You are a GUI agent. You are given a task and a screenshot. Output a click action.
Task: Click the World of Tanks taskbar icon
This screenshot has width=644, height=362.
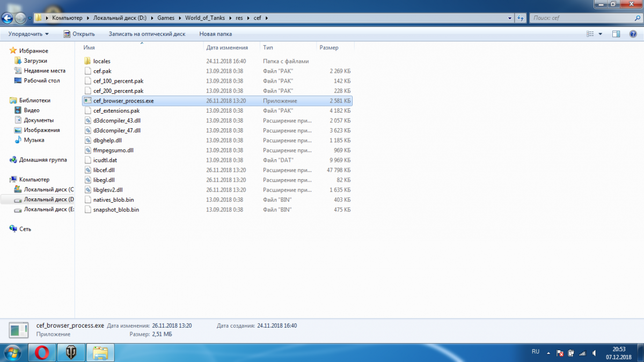coord(71,352)
